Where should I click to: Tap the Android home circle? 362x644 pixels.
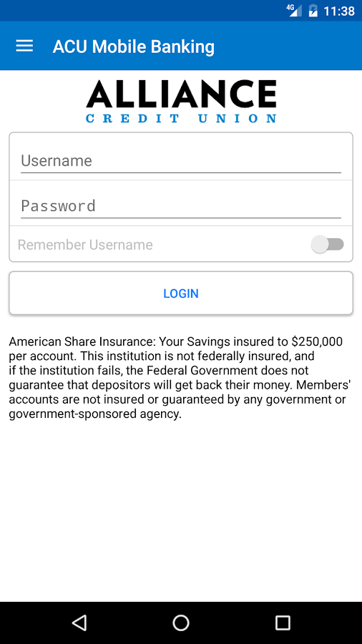[181, 623]
